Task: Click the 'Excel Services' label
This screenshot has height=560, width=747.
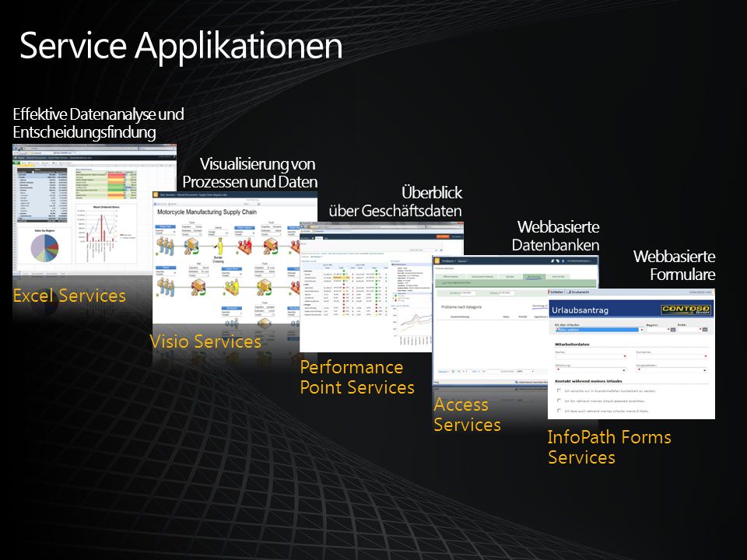Action: [69, 296]
